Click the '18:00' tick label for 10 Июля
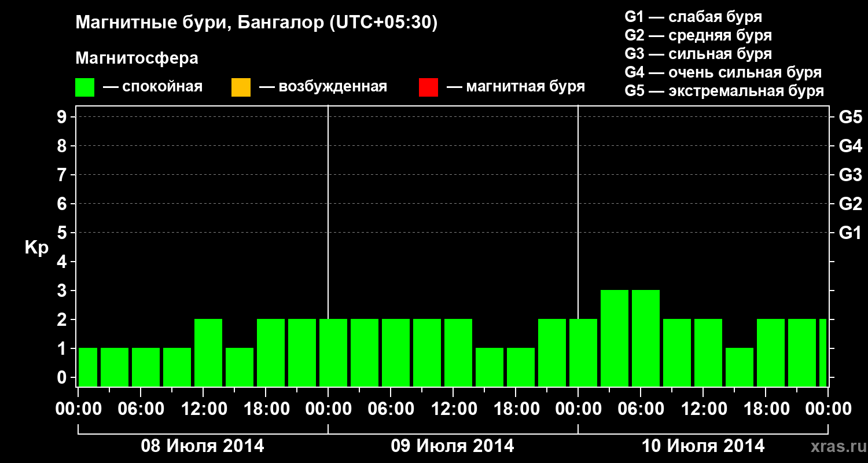Image resolution: width=868 pixels, height=463 pixels. pos(766,409)
